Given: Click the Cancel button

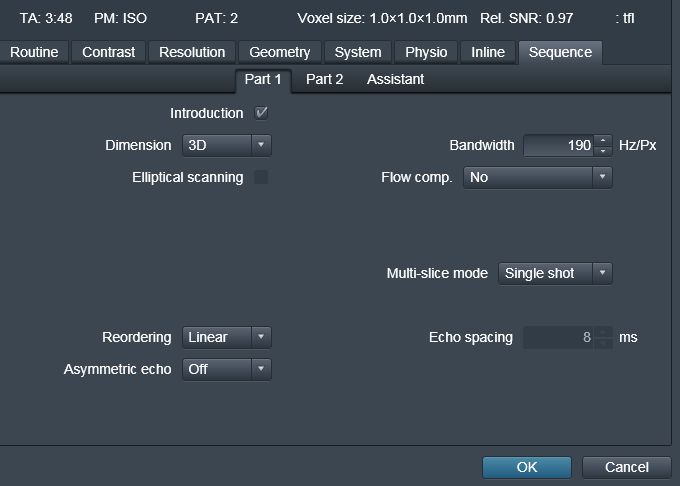Looking at the screenshot, I should tap(627, 467).
